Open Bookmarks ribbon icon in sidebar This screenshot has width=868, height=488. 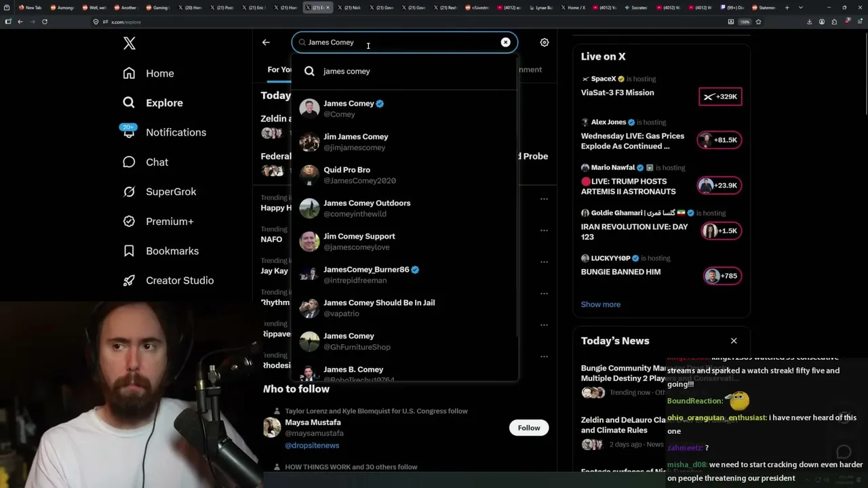tap(129, 251)
